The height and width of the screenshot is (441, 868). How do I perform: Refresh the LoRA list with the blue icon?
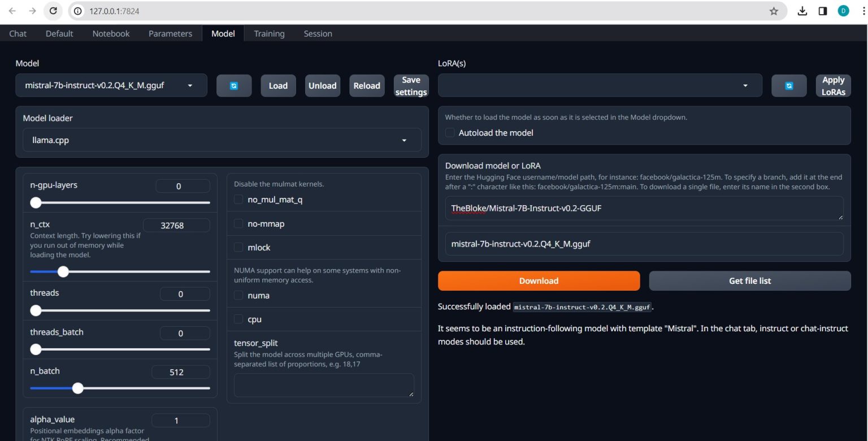(x=789, y=85)
